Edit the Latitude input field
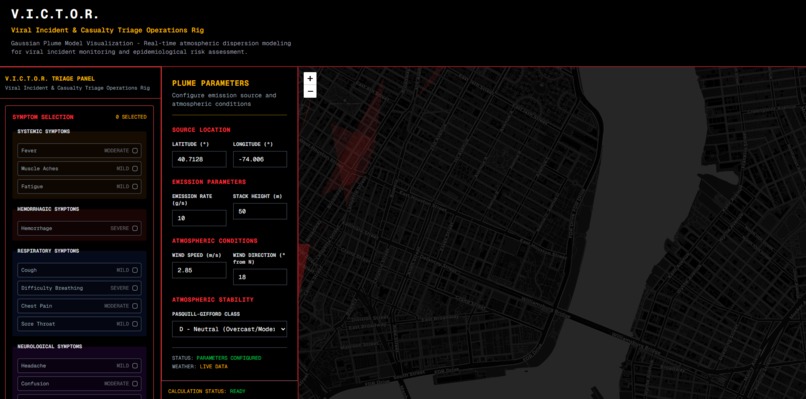This screenshot has height=399, width=806. coord(199,159)
